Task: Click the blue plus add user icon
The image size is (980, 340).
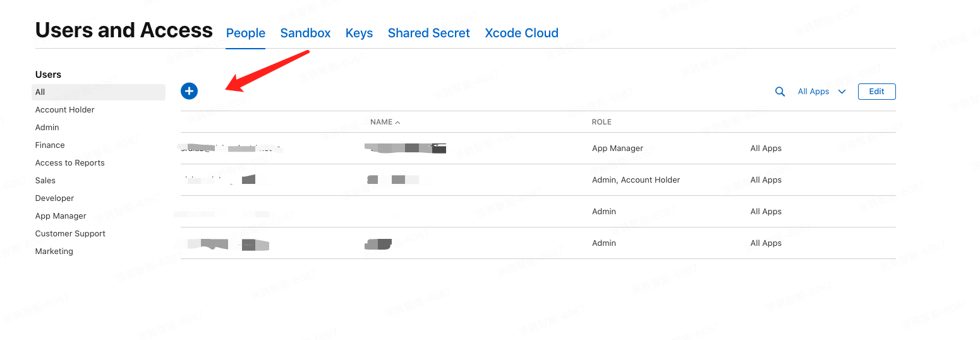Action: click(x=189, y=91)
